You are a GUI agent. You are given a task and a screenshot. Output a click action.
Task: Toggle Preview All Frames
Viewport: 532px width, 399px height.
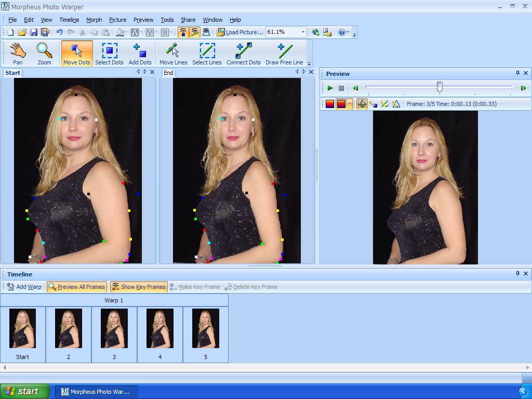[x=76, y=287]
